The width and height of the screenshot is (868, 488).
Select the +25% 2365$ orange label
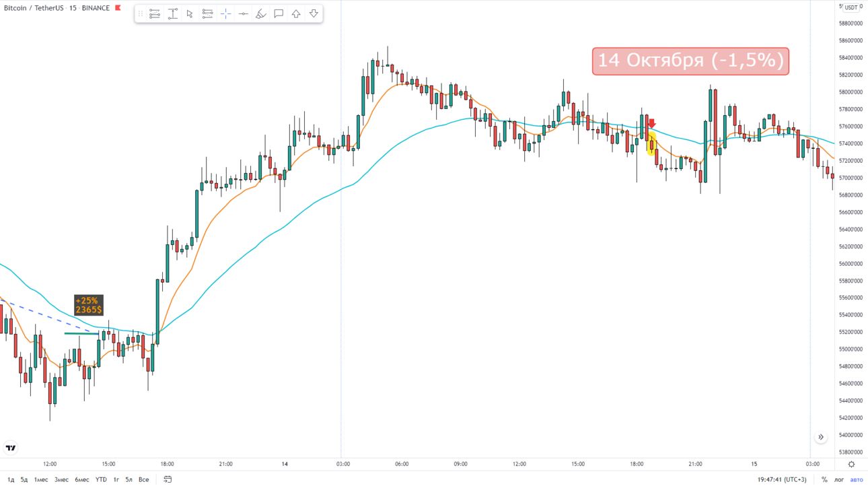coord(88,305)
